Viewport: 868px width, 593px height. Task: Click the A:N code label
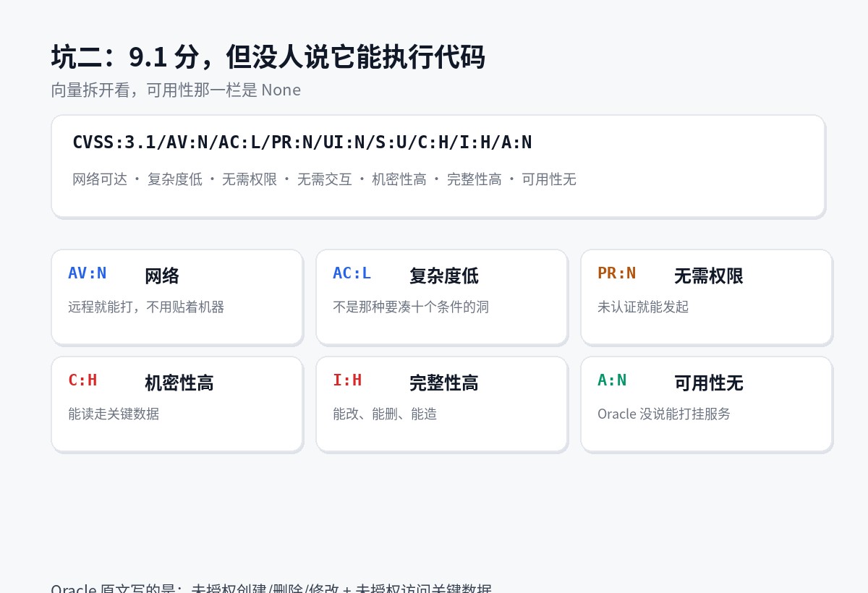612,380
